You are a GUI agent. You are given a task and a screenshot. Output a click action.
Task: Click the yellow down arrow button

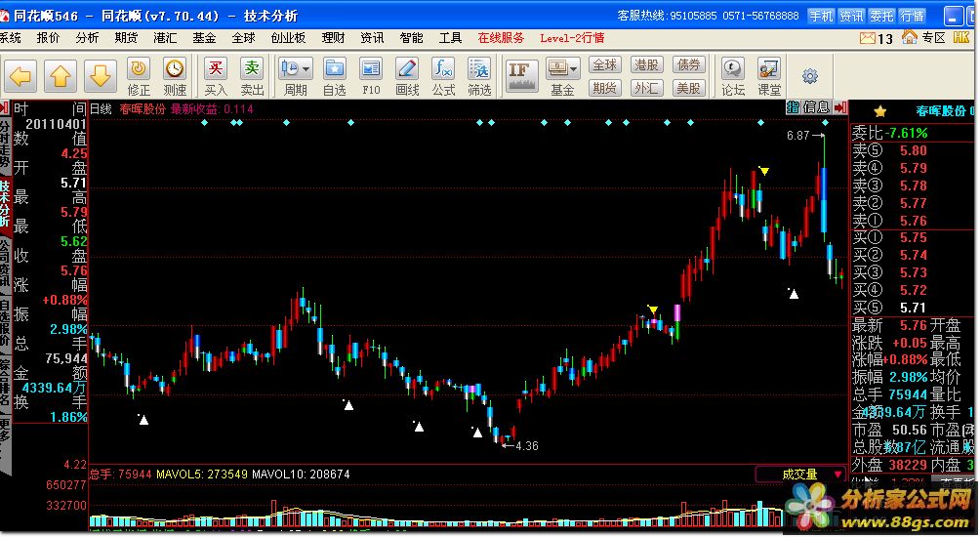coord(100,77)
